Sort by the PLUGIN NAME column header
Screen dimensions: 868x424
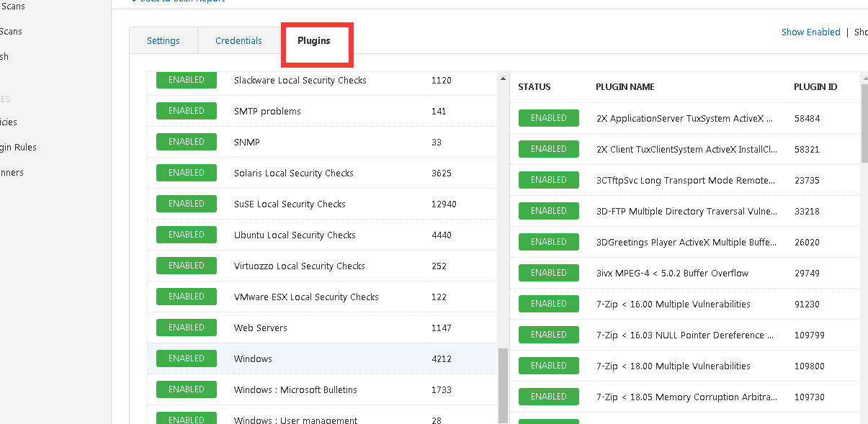(625, 87)
